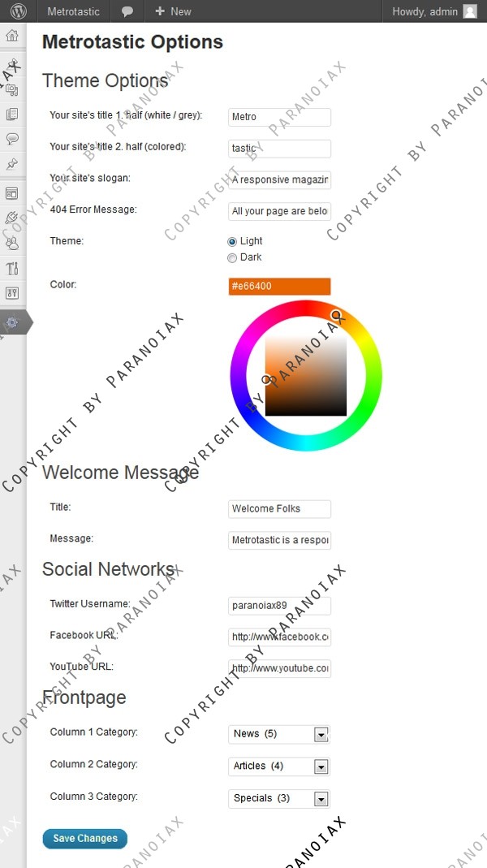Screen dimensions: 487x868
Task: Click the Welcome Message Title field
Action: 279,509
